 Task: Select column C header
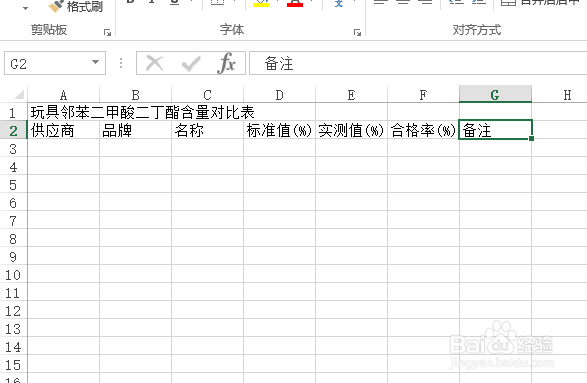(207, 94)
